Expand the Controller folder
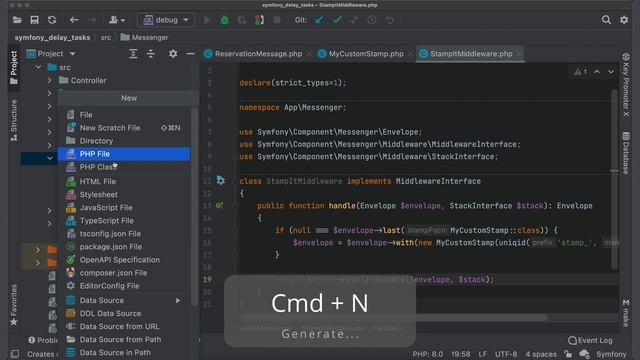 pyautogui.click(x=49, y=80)
